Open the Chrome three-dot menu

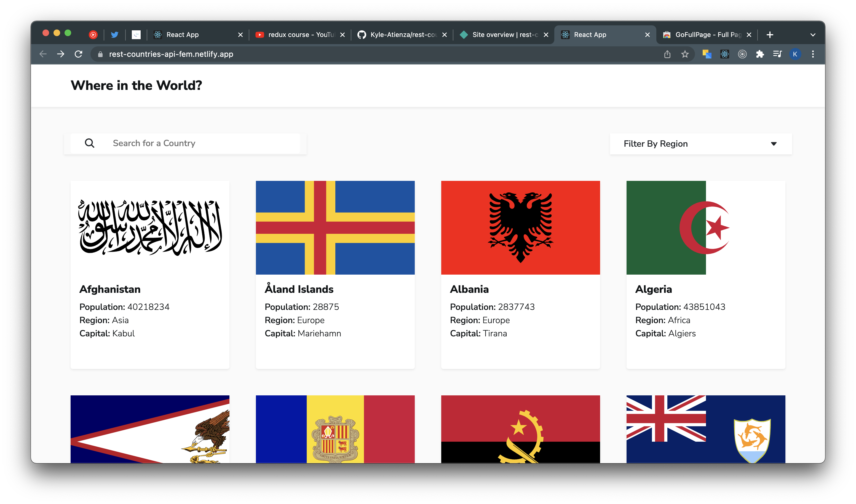click(x=813, y=54)
